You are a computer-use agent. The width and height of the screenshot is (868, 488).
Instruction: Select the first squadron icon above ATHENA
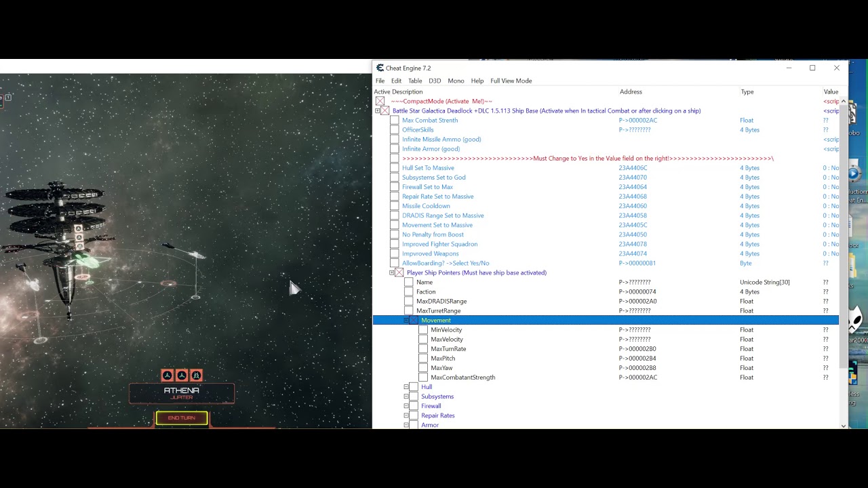pos(167,375)
